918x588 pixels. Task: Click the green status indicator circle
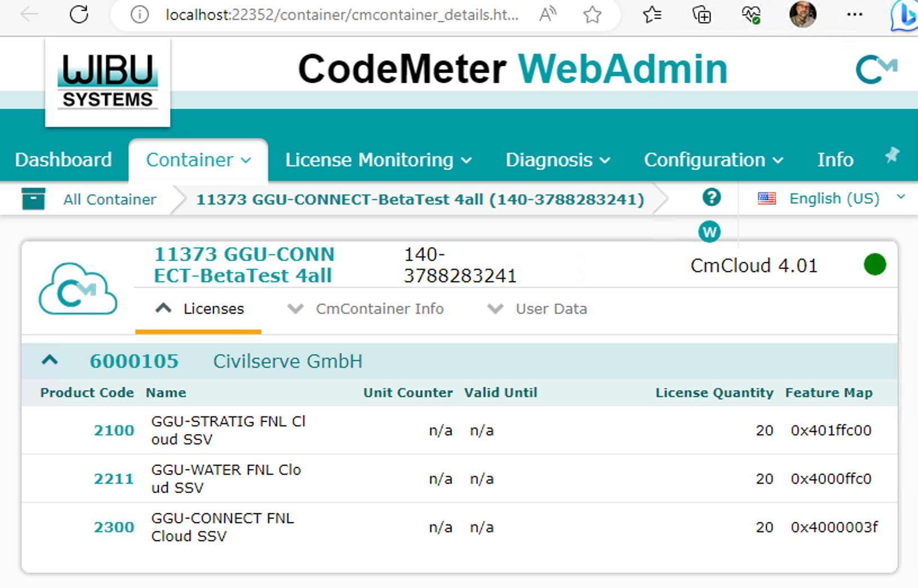coord(874,265)
